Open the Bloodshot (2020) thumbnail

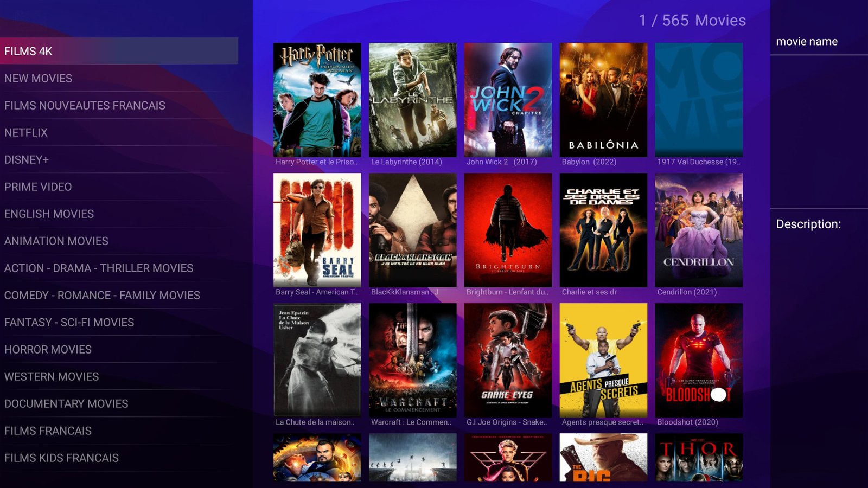pyautogui.click(x=699, y=360)
